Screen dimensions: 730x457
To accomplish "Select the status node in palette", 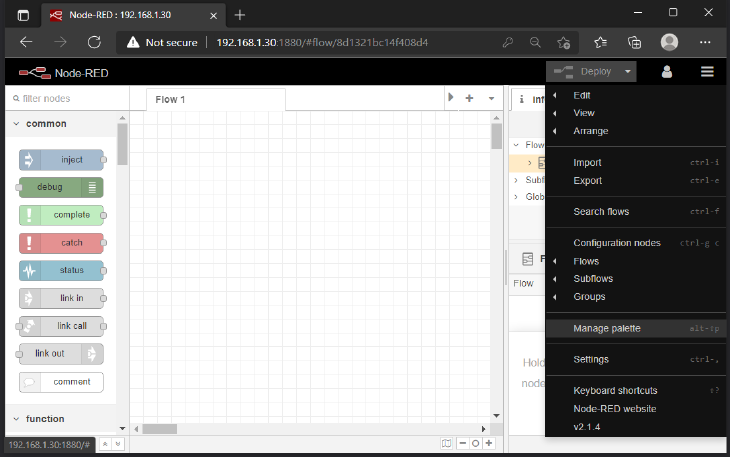I will (x=61, y=270).
